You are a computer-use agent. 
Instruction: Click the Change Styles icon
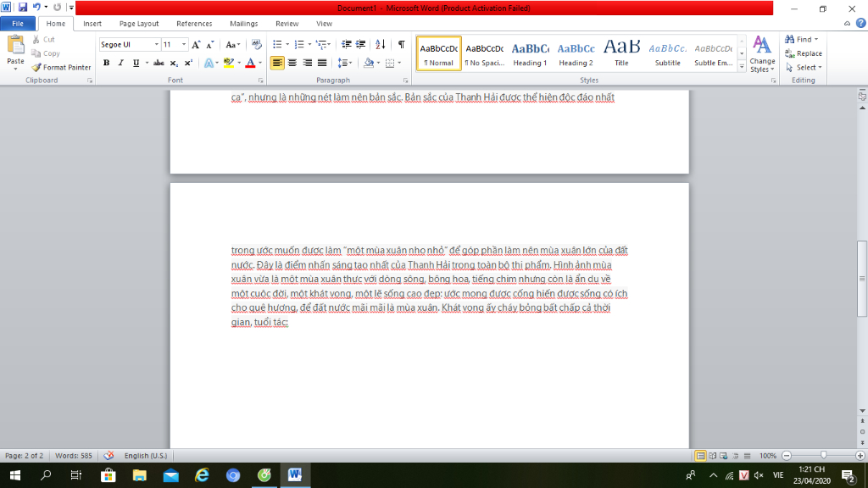[762, 53]
